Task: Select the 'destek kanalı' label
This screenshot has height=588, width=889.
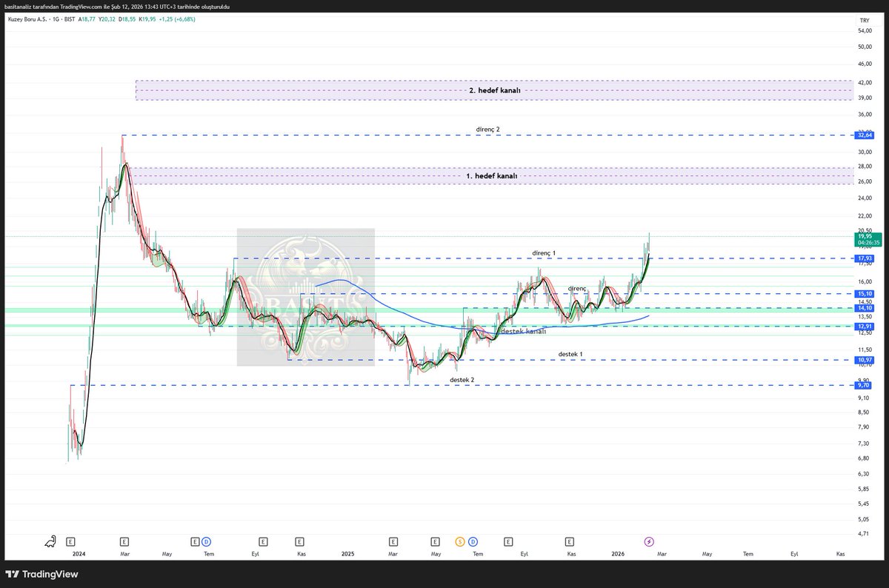Action: tap(524, 332)
